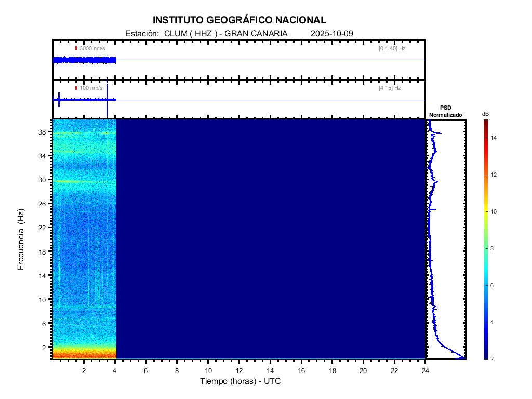
Task: Select the station label CLUM ( HHZ ) - GRAN CANARIA
Action: [225, 34]
